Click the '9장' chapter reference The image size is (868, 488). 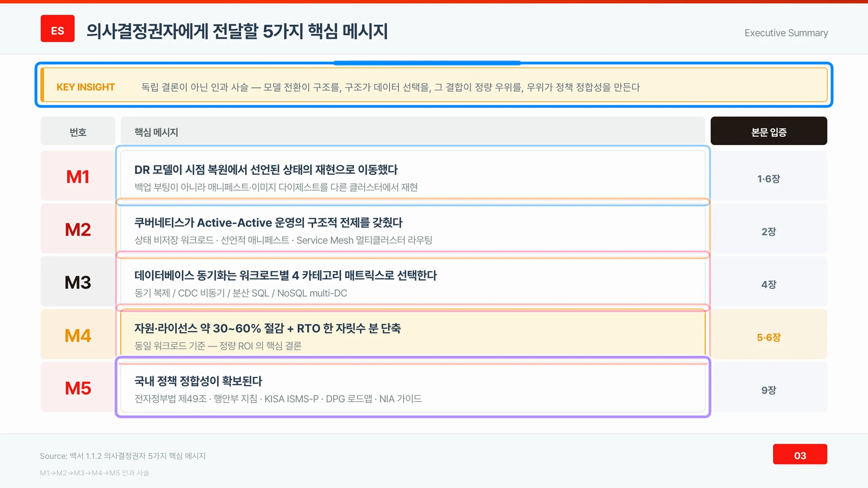[x=769, y=390]
